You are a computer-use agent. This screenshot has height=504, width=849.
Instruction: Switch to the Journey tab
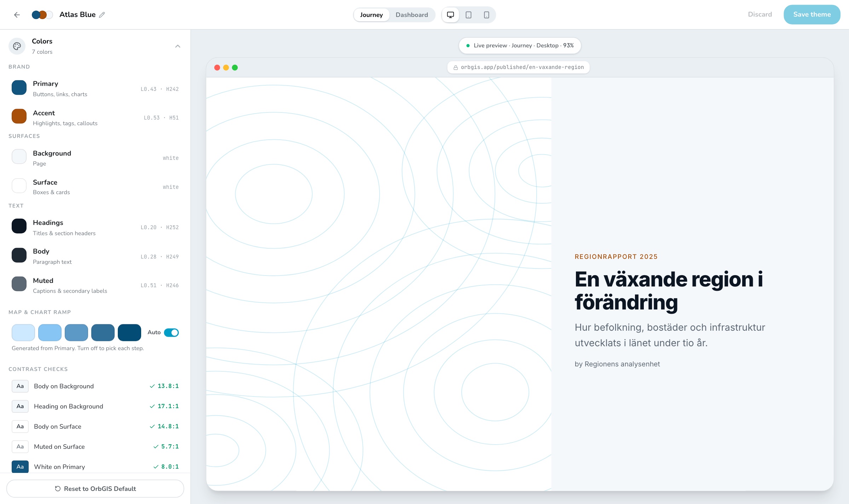point(371,15)
